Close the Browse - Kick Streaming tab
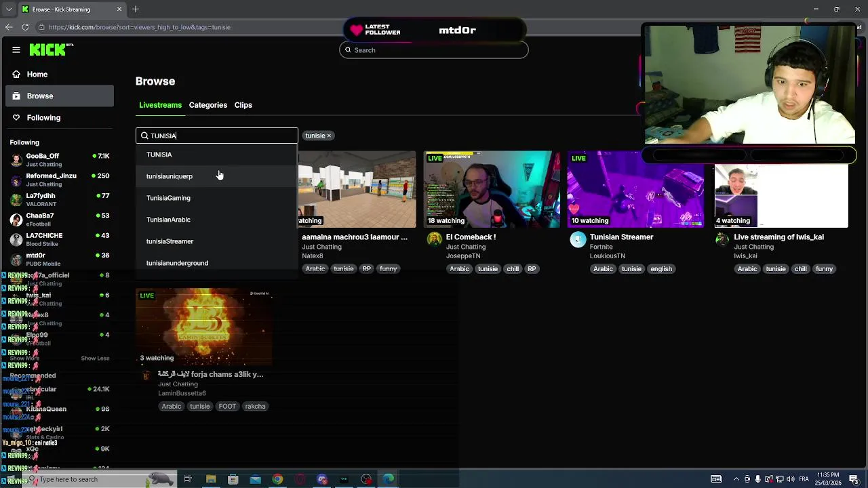 tap(119, 9)
